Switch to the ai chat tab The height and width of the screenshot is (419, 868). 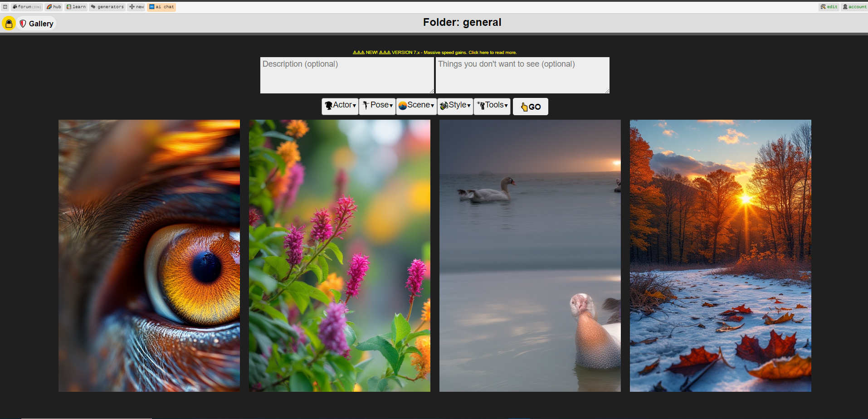(x=161, y=7)
